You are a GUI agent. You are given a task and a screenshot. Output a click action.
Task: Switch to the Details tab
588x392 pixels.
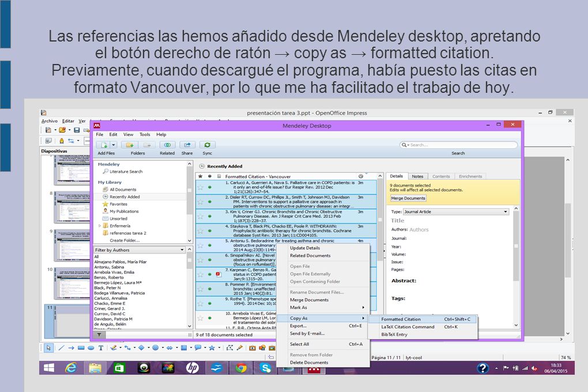pyautogui.click(x=397, y=176)
